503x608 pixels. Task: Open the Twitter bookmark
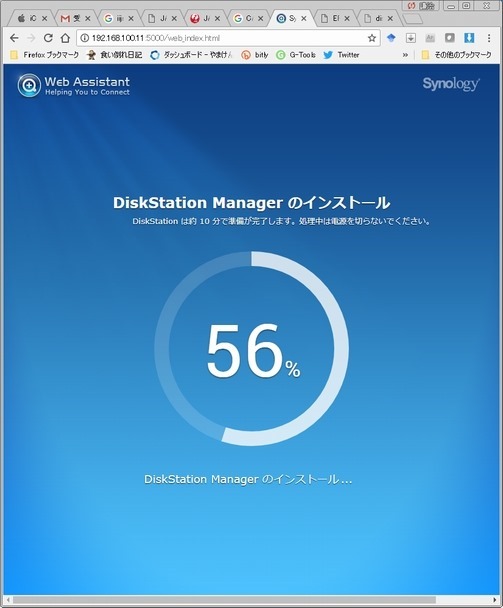click(x=342, y=55)
